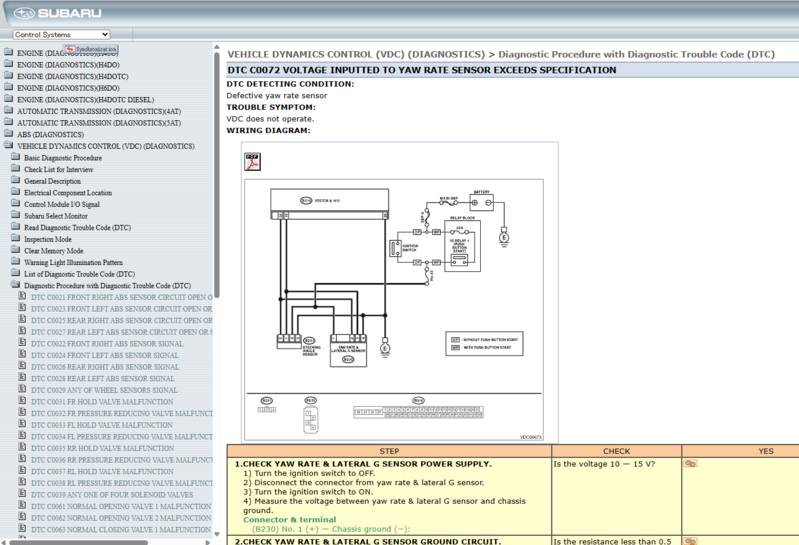Collapse the Diagnostic Procedure with DTC folder icon
Image resolution: width=799 pixels, height=545 pixels.
[16, 285]
